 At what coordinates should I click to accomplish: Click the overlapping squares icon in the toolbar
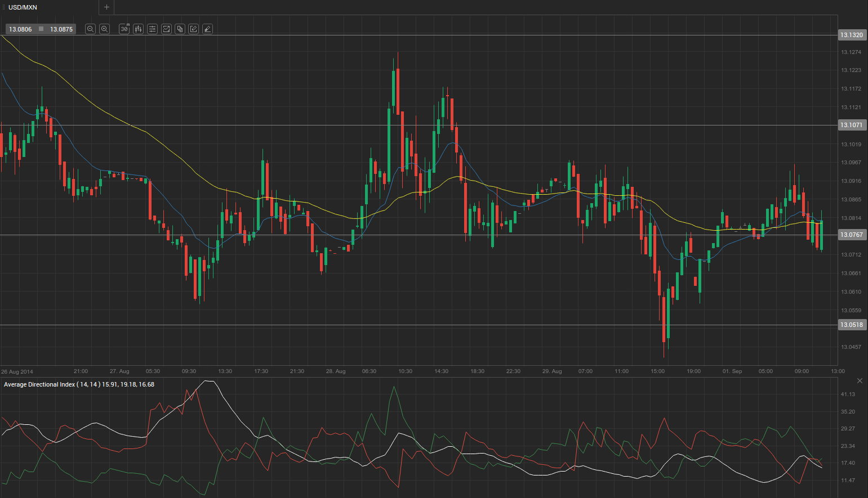(x=180, y=29)
